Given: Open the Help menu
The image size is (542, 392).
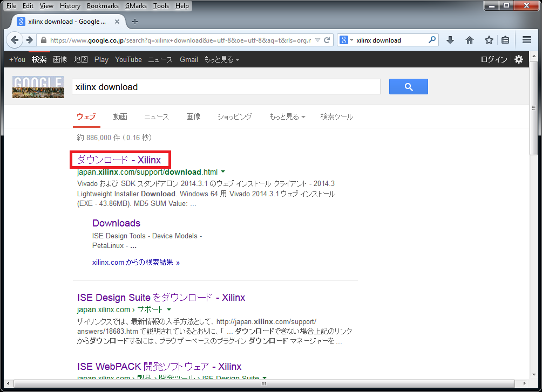Looking at the screenshot, I should 182,6.
